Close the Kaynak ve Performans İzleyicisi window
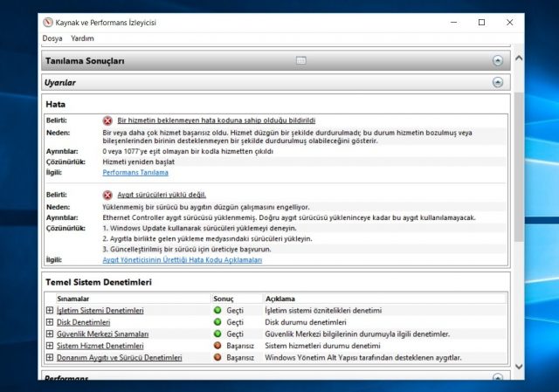 [510, 23]
